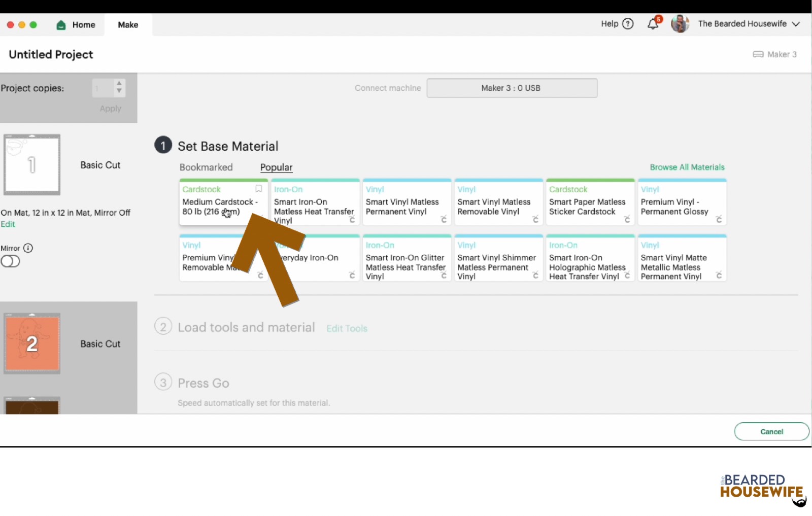Click Cricut icon on Premium Vinyl Removable card

tap(260, 275)
